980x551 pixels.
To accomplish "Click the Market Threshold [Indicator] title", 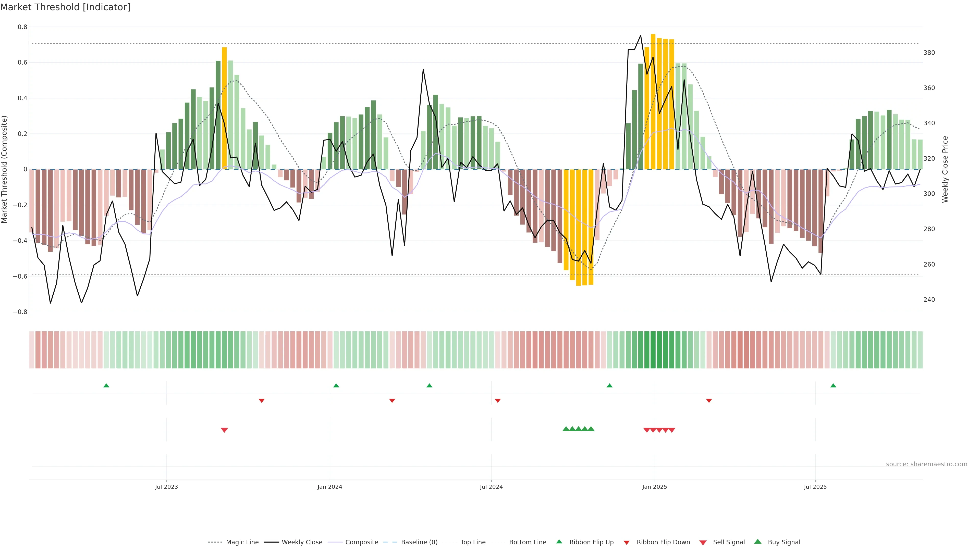I will click(x=65, y=7).
